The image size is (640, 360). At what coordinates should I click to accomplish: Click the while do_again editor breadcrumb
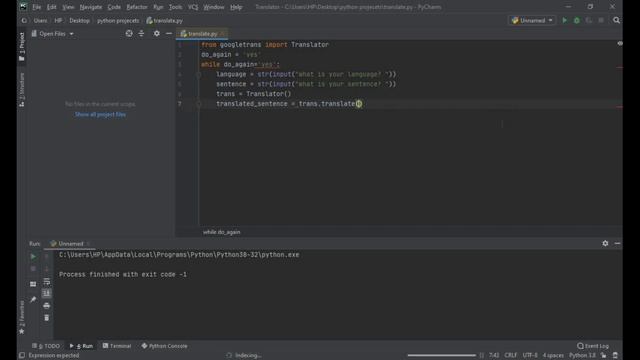[222, 232]
